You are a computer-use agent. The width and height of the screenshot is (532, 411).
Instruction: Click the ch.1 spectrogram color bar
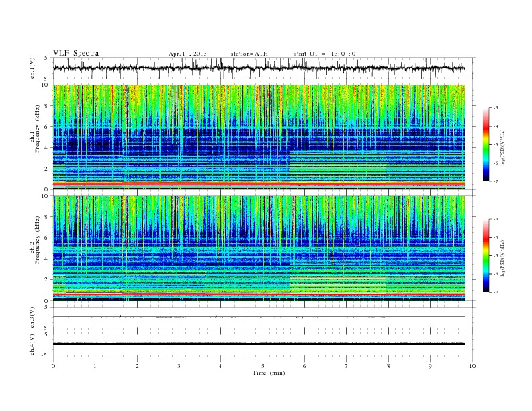click(x=486, y=144)
